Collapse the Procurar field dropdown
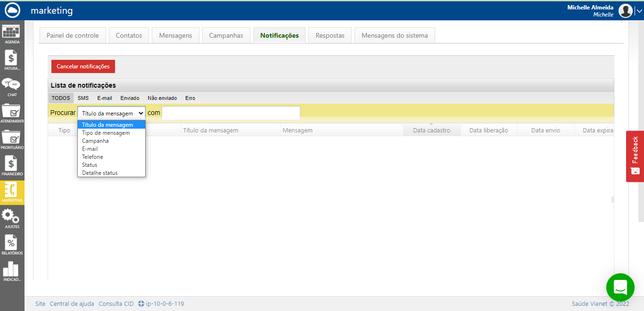Screen dimensions: 644x311 click(x=112, y=113)
